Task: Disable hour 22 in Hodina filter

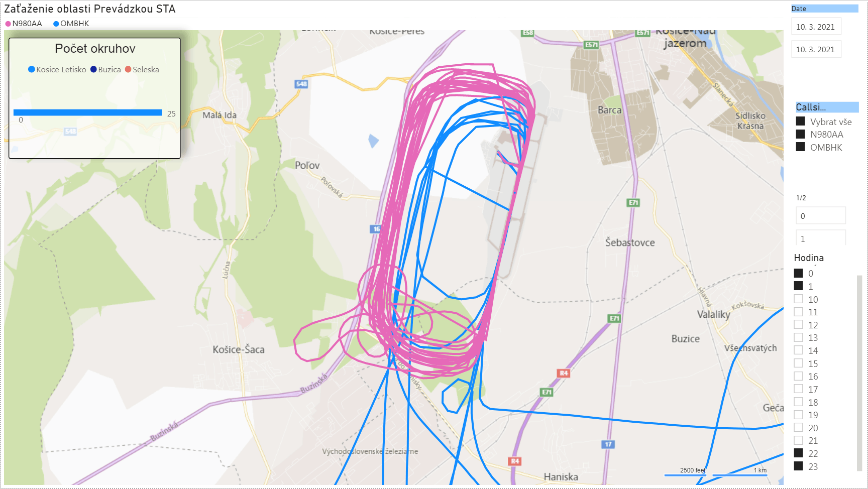Action: [799, 453]
